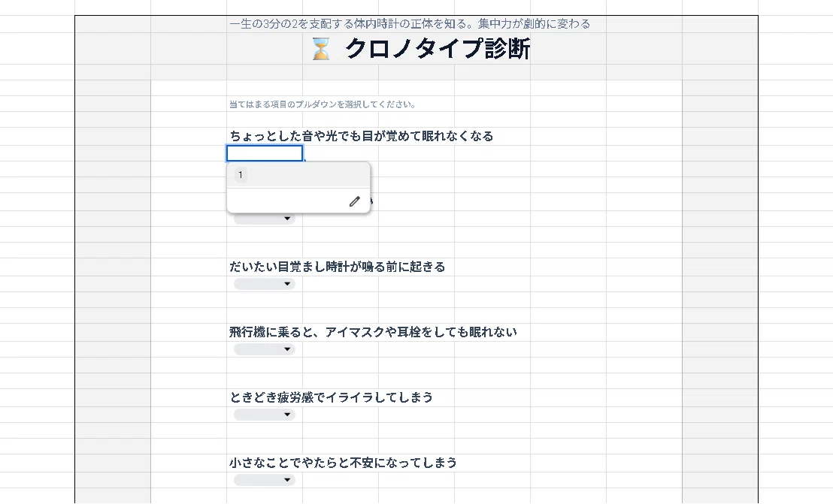Select the question 小さなことでやたらと不安になってしまう

pyautogui.click(x=343, y=463)
